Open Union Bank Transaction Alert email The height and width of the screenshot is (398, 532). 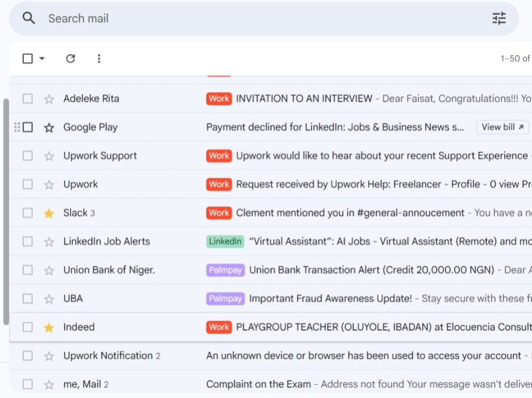pyautogui.click(x=371, y=270)
